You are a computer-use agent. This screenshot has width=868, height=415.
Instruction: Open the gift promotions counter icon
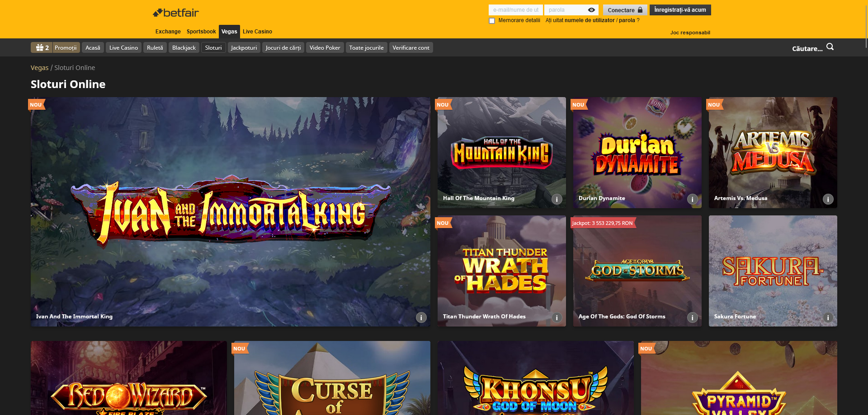pyautogui.click(x=42, y=47)
